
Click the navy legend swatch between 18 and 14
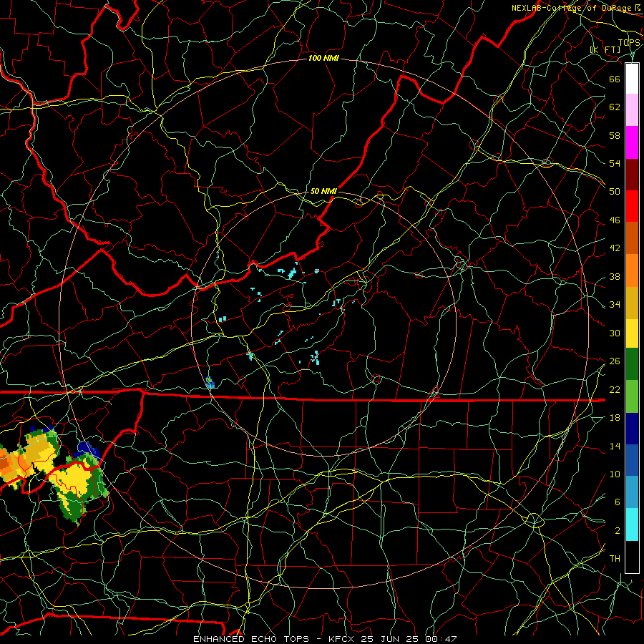[632, 429]
